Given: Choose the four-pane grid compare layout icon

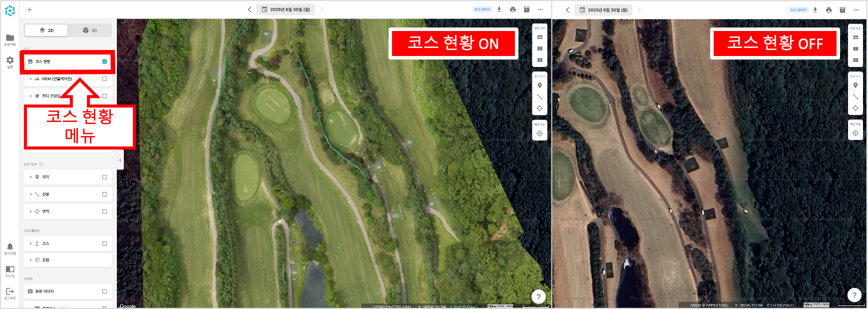Looking at the screenshot, I should click(x=539, y=60).
